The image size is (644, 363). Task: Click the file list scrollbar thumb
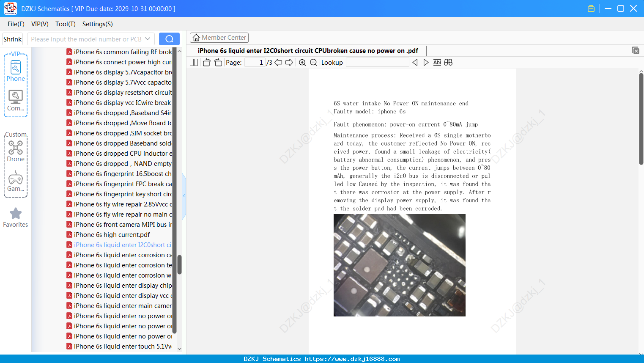tap(179, 265)
